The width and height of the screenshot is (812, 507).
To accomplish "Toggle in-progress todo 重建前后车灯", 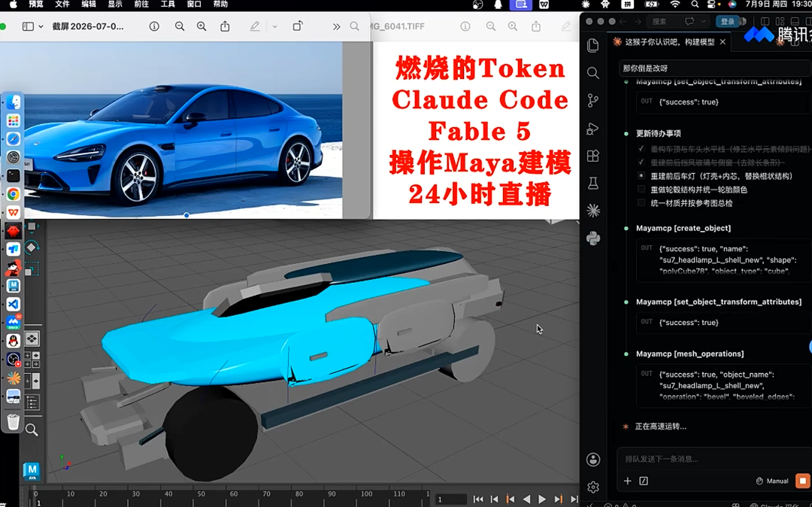I will 641,176.
